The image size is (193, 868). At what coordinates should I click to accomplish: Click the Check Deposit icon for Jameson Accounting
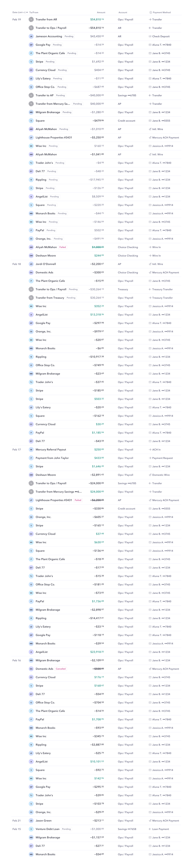click(151, 36)
